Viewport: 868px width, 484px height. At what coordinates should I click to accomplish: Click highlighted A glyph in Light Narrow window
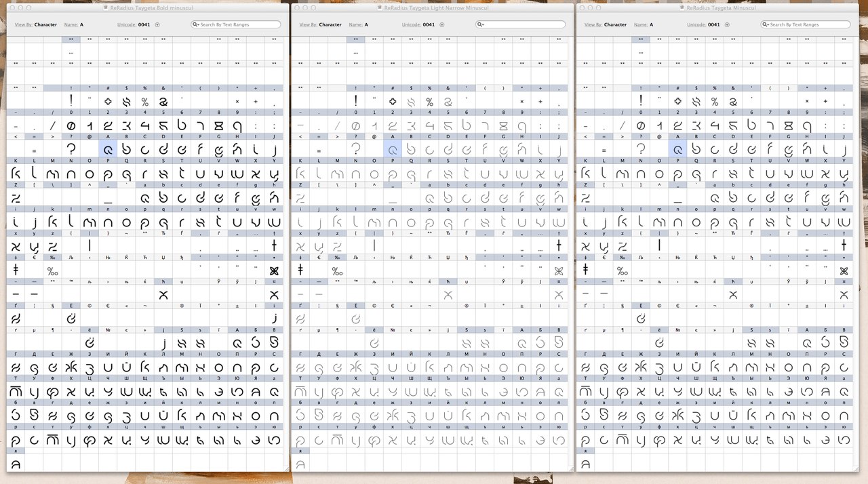pos(393,148)
